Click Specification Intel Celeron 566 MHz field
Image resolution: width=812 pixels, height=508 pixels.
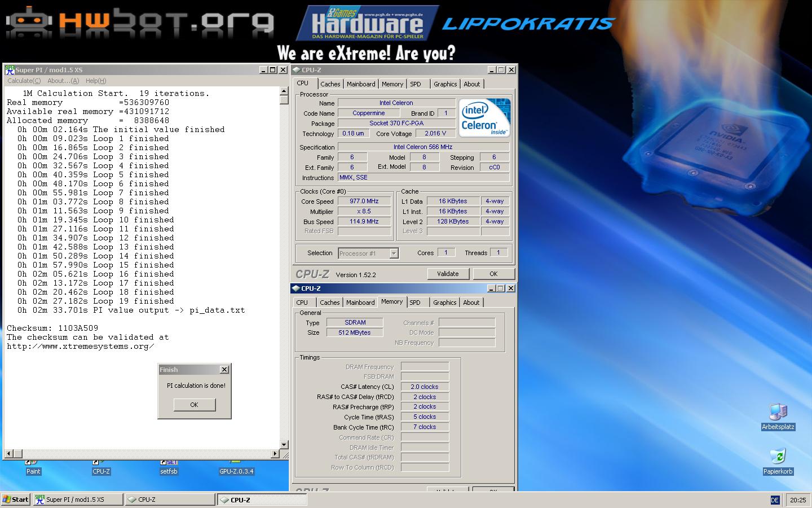click(423, 147)
